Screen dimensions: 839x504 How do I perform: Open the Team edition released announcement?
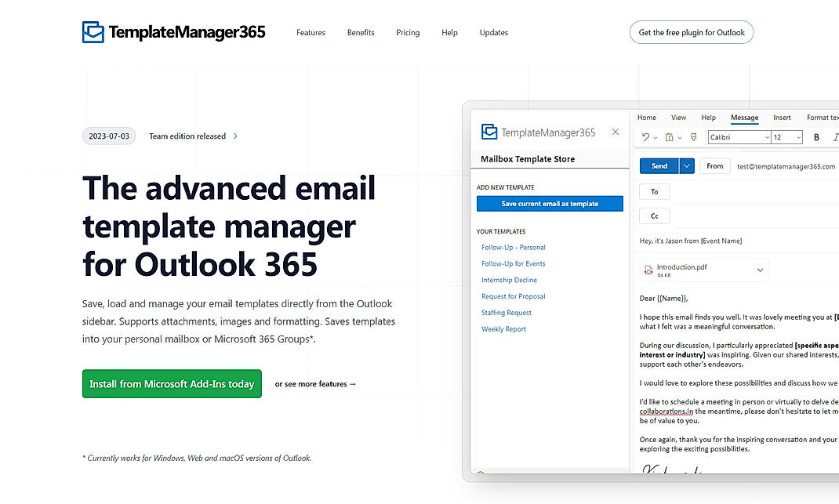[x=187, y=136]
